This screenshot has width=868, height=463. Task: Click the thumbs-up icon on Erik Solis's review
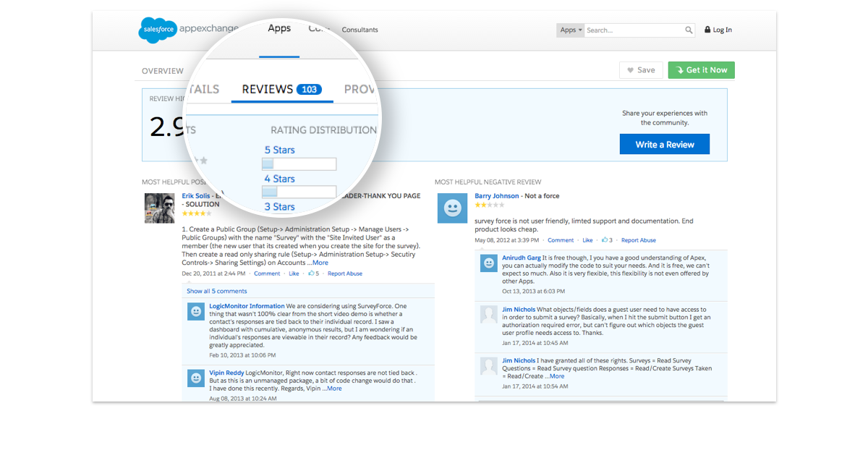tap(311, 273)
